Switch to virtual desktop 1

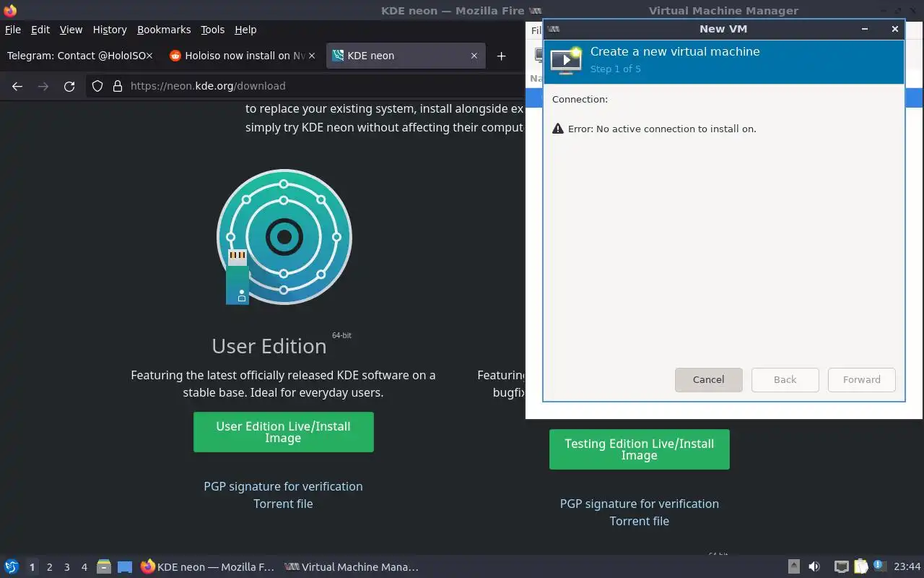[x=32, y=567]
